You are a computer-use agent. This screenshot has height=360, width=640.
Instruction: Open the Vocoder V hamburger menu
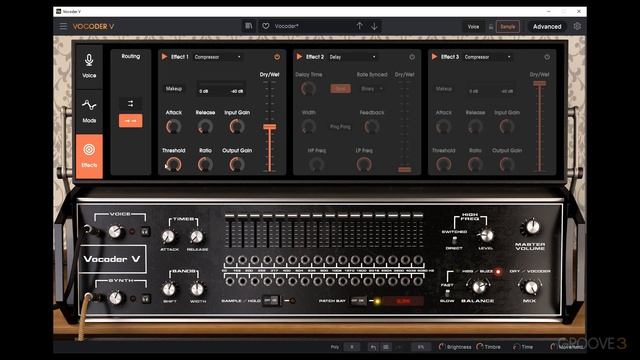(63, 27)
